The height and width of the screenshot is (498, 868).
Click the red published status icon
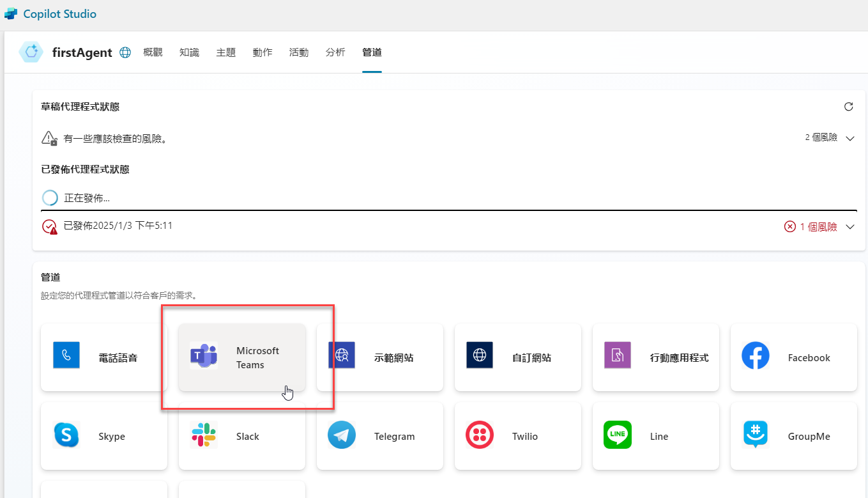pos(49,226)
